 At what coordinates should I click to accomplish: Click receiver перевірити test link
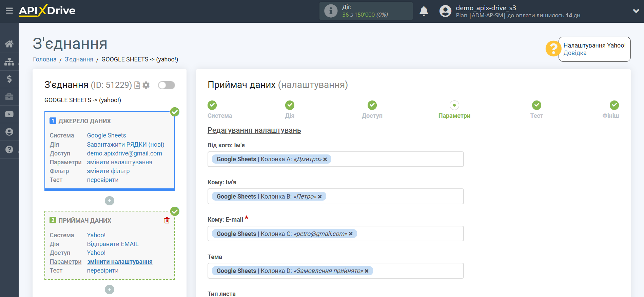pyautogui.click(x=103, y=271)
